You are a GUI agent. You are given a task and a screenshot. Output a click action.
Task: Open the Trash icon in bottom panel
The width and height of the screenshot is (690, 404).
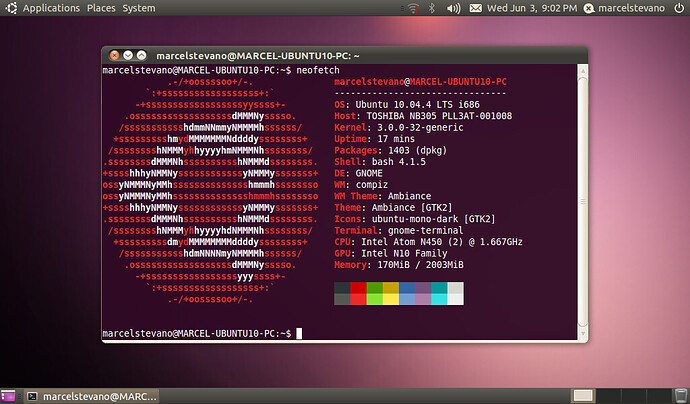pyautogui.click(x=681, y=396)
